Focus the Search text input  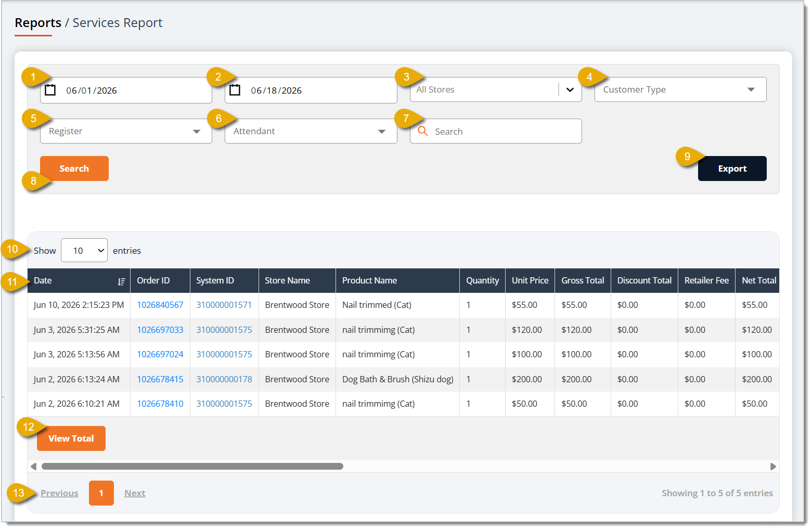496,131
